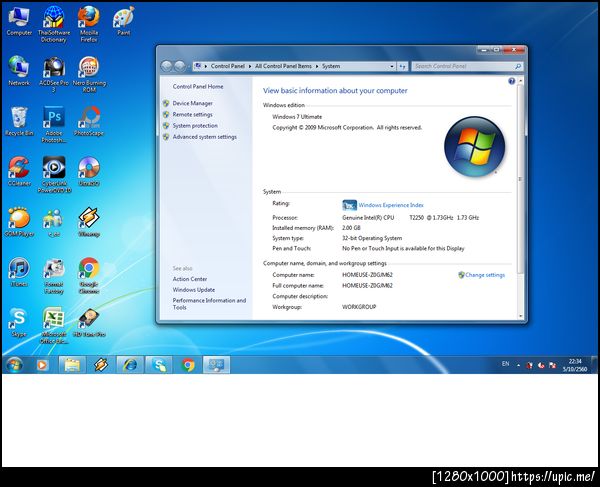Viewport: 600px width, 487px height.
Task: Click the Winamp desktop shortcut
Action: 89,222
